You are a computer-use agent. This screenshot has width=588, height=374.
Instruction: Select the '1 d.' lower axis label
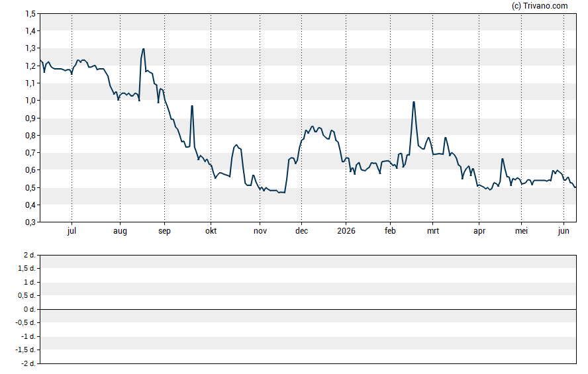tap(30, 282)
